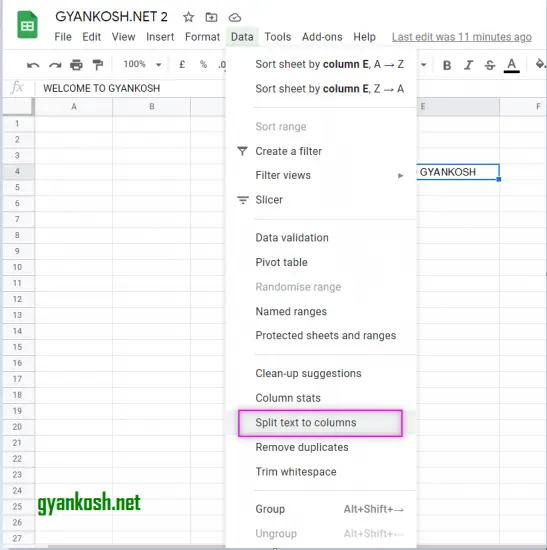Select column F header
This screenshot has width=547, height=550.
point(523,107)
